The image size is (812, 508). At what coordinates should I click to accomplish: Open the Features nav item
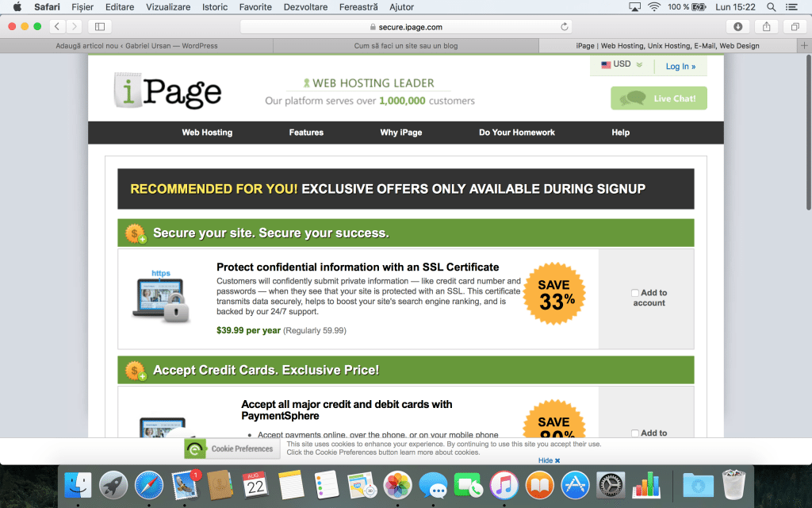(306, 133)
